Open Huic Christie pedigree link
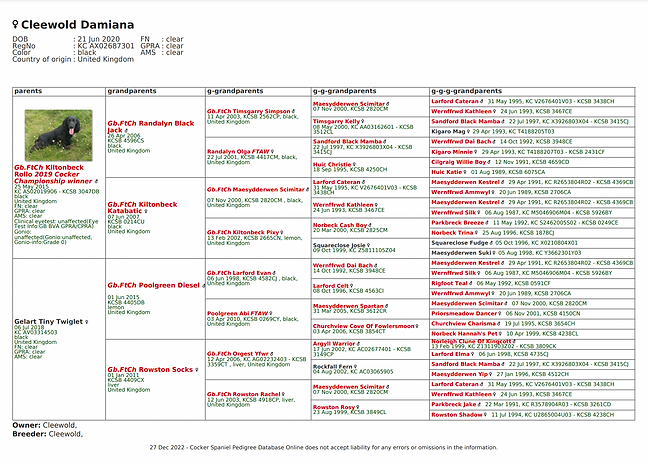This screenshot has width=648, height=462. click(x=332, y=164)
